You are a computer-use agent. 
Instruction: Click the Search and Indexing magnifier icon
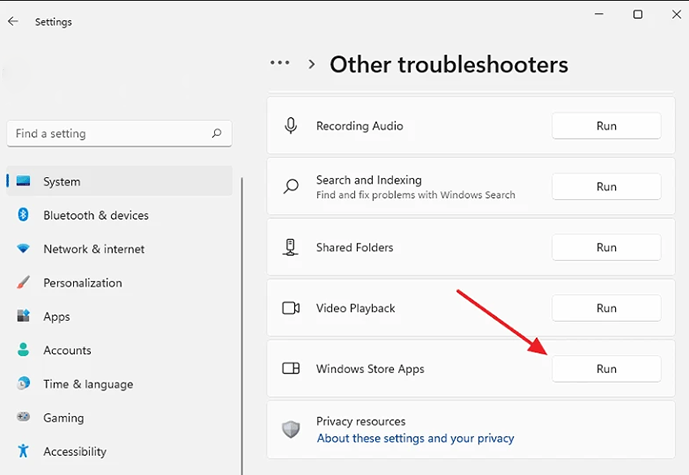tap(290, 186)
